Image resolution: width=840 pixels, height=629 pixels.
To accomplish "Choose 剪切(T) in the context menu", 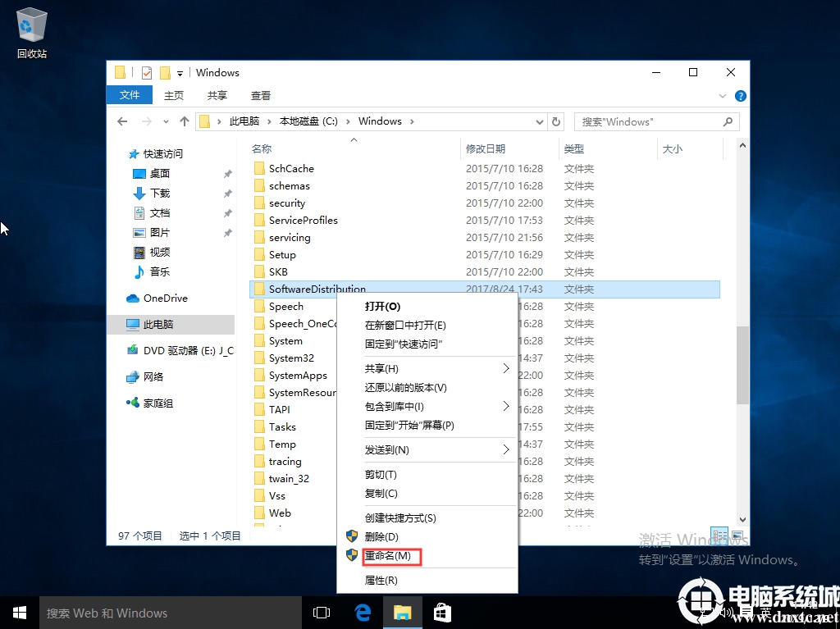I will tap(381, 475).
